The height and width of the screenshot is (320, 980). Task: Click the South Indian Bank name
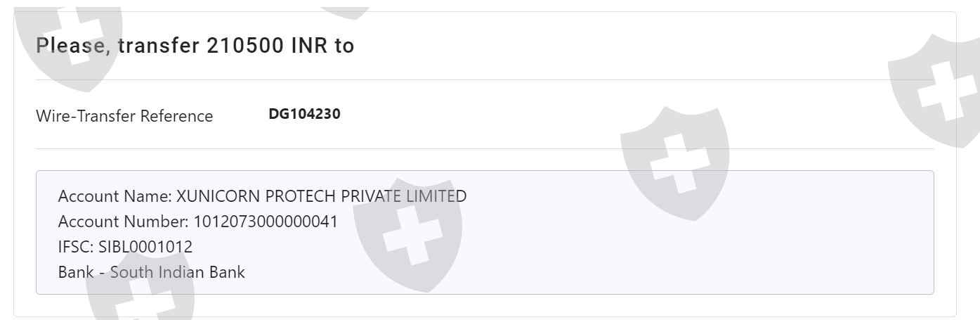click(178, 272)
